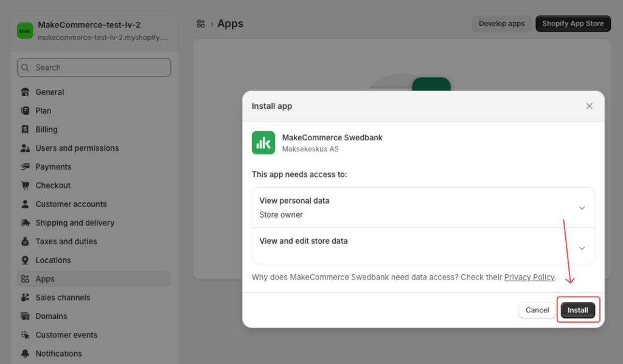Close the Install app dialog
Screen dimensions: 623x364
pyautogui.click(x=589, y=106)
